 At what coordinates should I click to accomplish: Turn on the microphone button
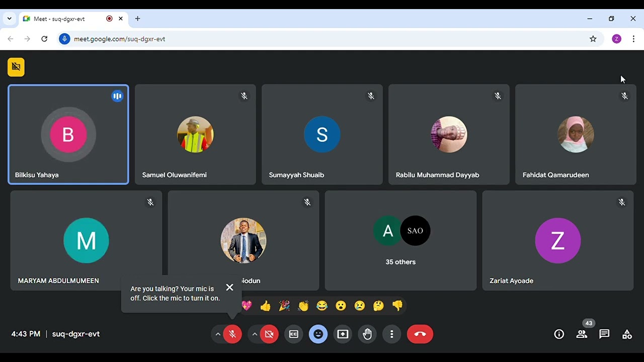232,334
